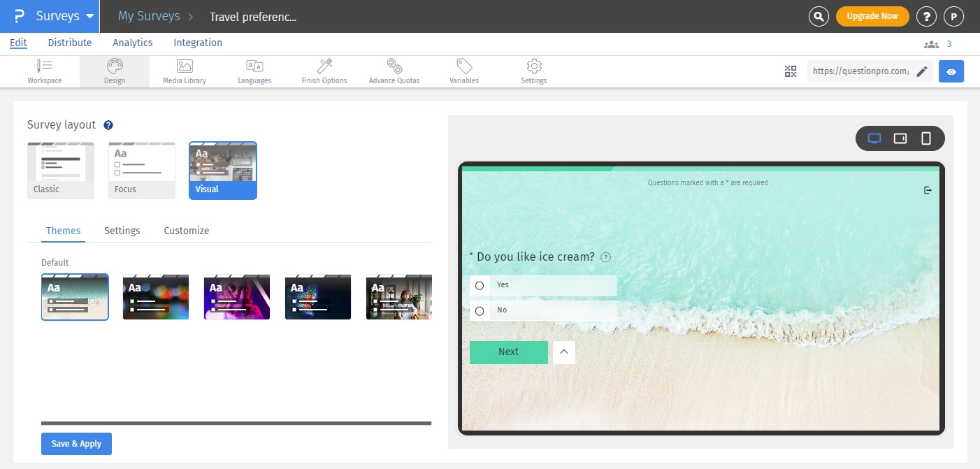
Task: Open the Settings gear icon
Action: tap(534, 71)
